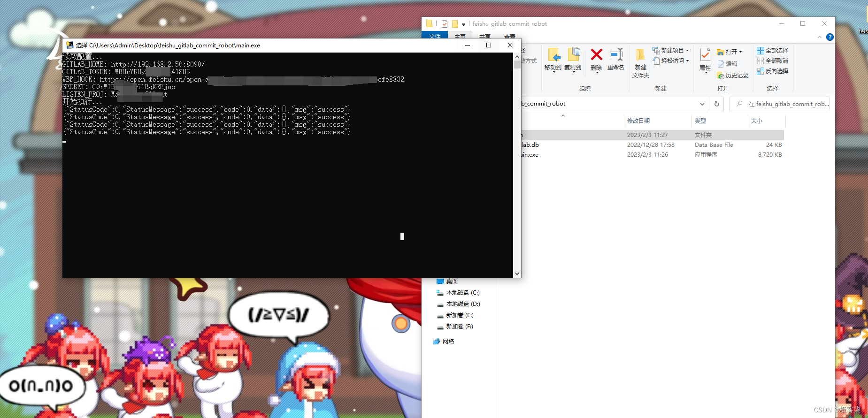Select the lab.db database file
The height and width of the screenshot is (418, 868).
pos(652,145)
